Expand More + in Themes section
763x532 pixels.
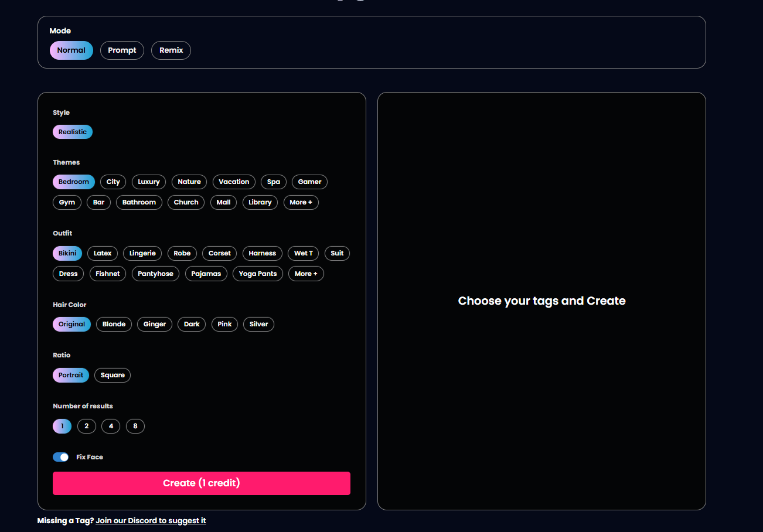click(x=301, y=202)
